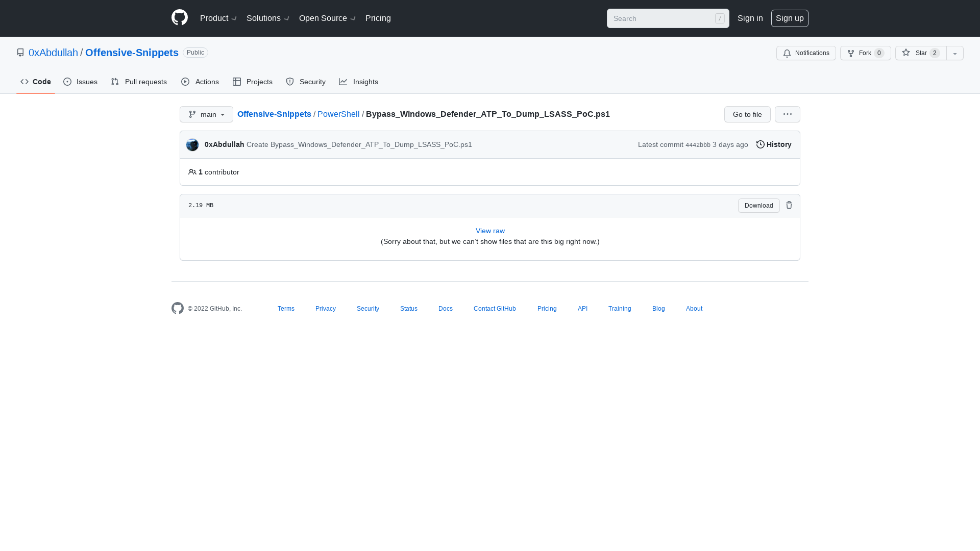Open the Actions workflow icon
This screenshot has width=980, height=551.
186,82
